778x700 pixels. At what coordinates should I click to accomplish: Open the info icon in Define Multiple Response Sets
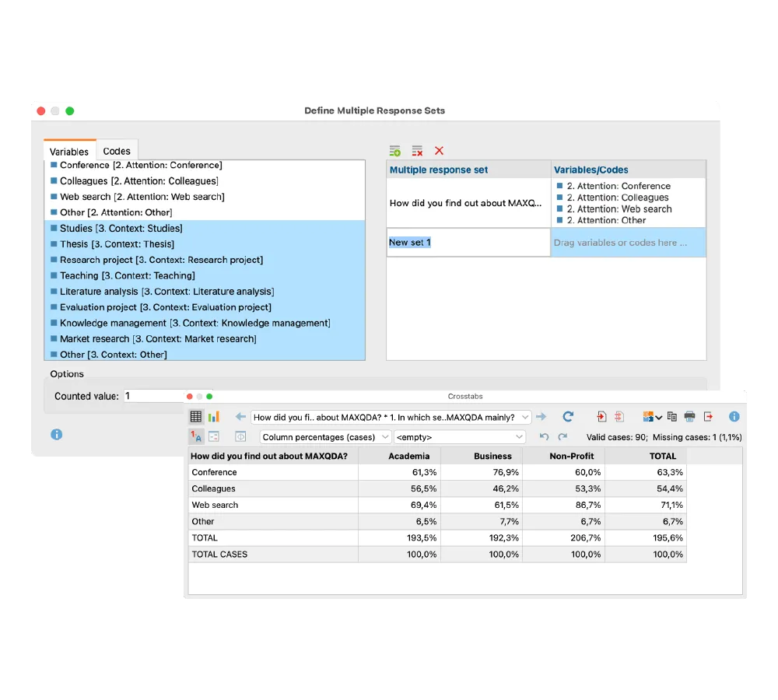pyautogui.click(x=57, y=435)
